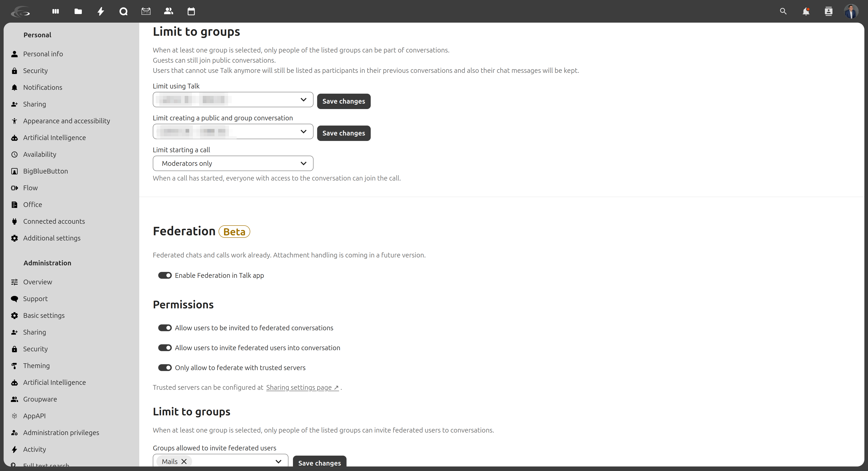Click the Flow sidebar icon

14,188
